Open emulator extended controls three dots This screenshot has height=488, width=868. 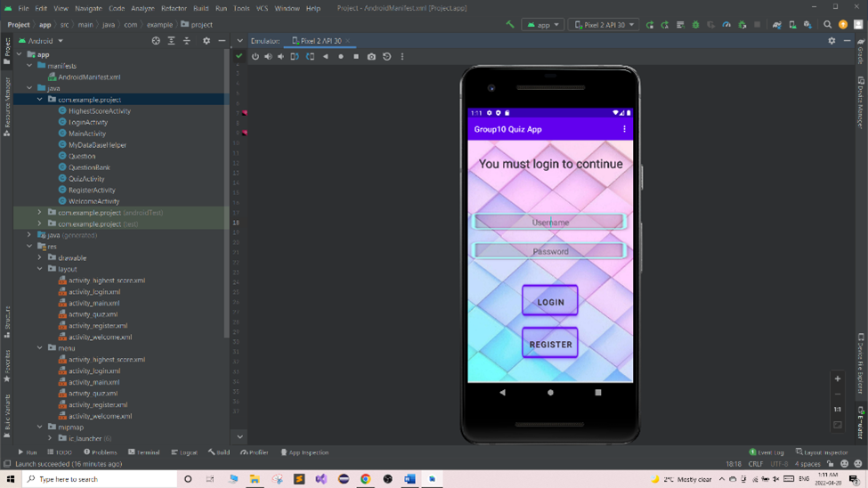click(x=402, y=56)
